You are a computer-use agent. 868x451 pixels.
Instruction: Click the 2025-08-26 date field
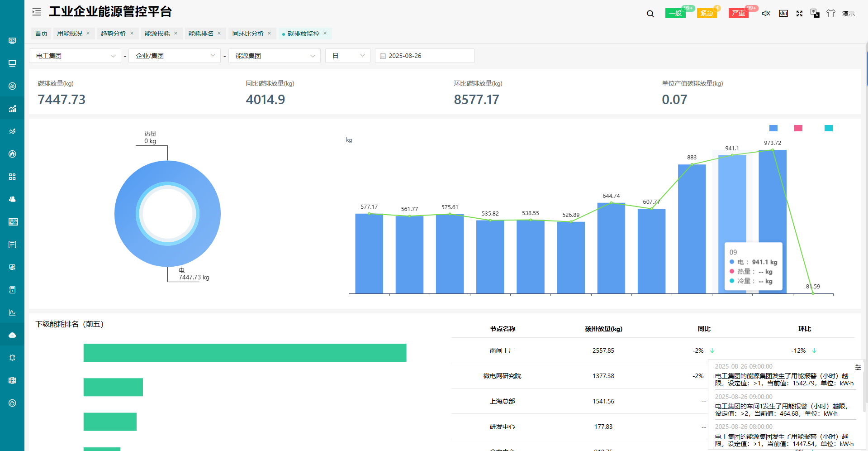tap(425, 56)
